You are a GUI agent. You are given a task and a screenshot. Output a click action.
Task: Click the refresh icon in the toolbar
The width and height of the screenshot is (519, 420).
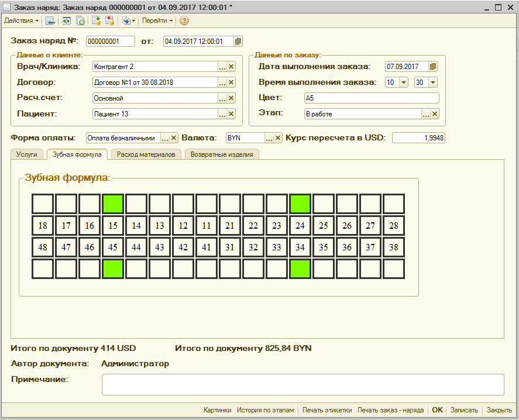(x=67, y=20)
